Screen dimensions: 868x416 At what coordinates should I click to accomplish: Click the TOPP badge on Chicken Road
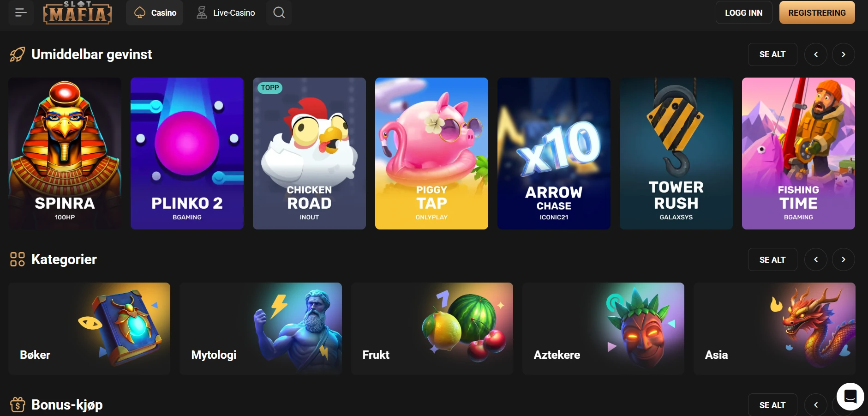tap(270, 88)
